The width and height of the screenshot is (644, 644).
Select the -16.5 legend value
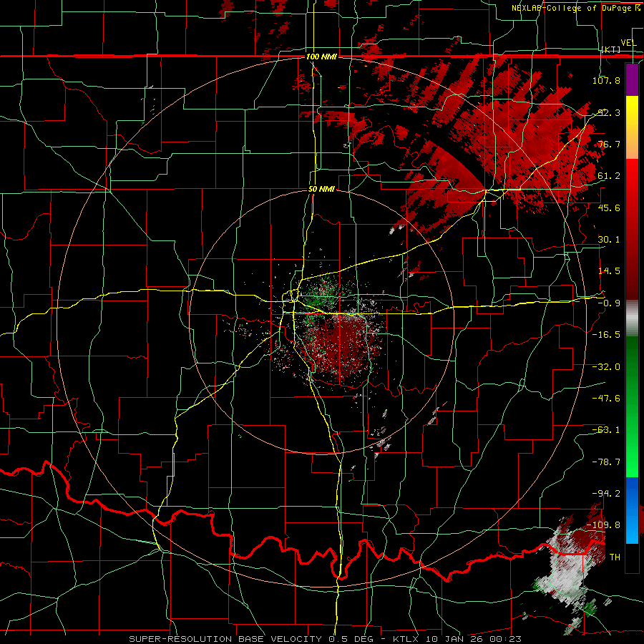tap(606, 335)
